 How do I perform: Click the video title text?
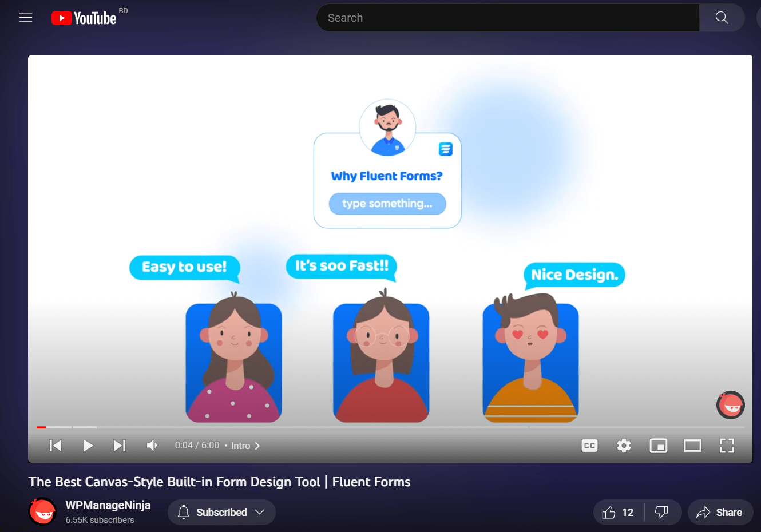point(220,482)
